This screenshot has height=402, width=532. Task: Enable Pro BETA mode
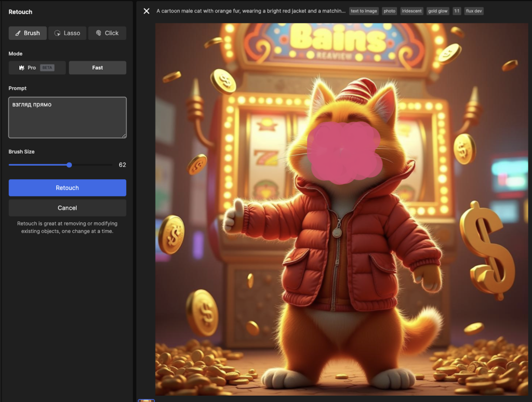pyautogui.click(x=37, y=68)
